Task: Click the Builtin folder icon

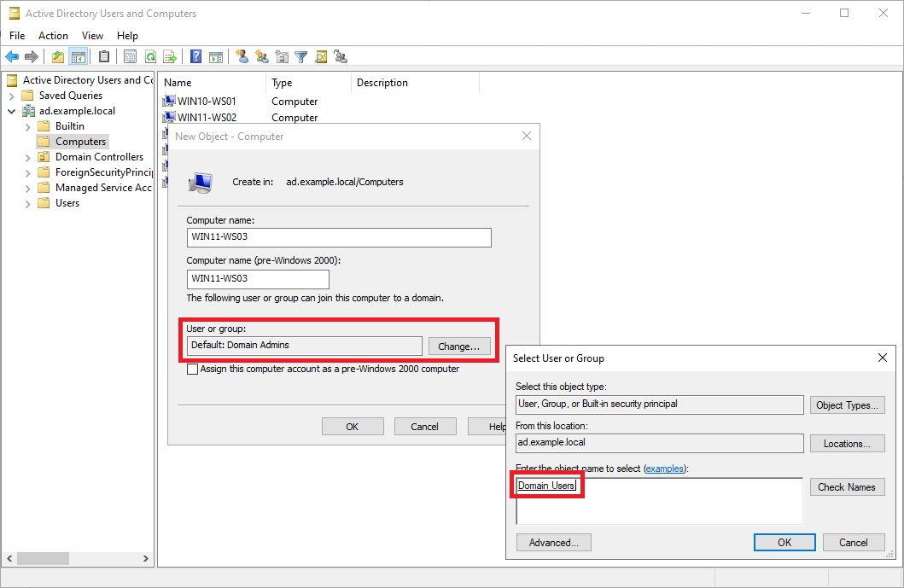Action: (x=44, y=125)
